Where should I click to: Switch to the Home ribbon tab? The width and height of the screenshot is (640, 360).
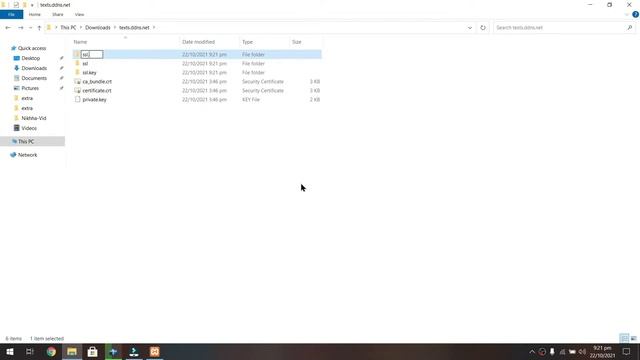pos(35,15)
